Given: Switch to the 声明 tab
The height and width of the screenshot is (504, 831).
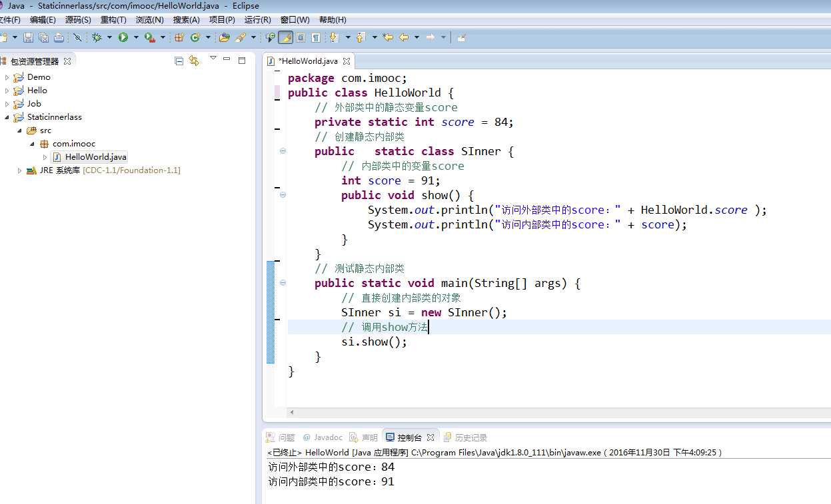Looking at the screenshot, I should tap(364, 437).
